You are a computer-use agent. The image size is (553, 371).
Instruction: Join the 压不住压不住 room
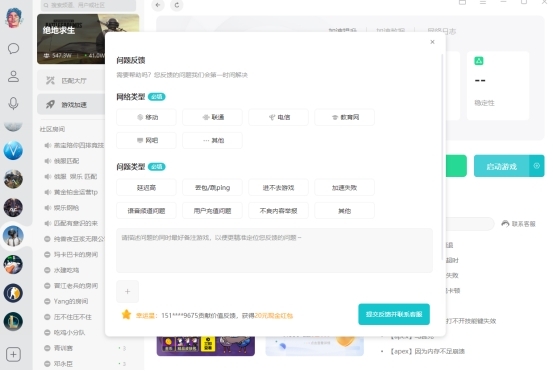72,317
